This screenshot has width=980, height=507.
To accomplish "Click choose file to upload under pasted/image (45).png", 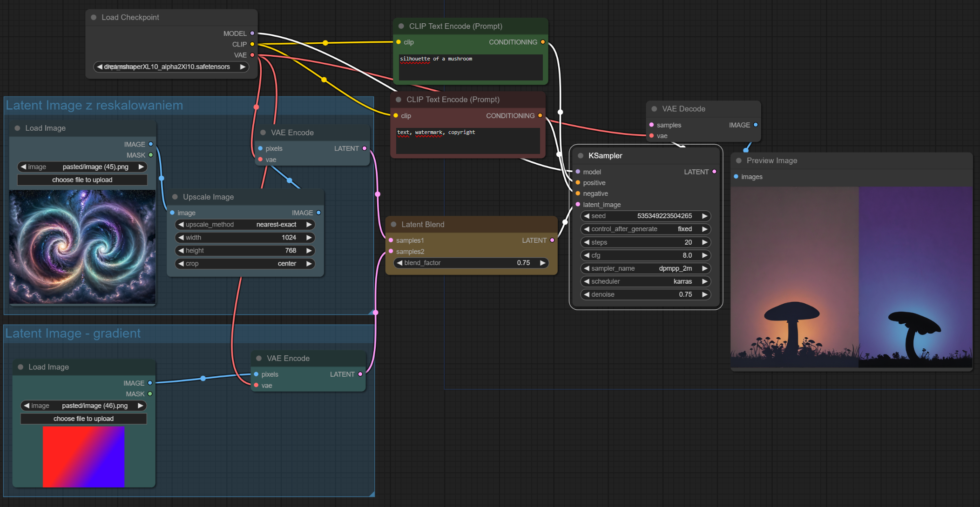I will [82, 180].
